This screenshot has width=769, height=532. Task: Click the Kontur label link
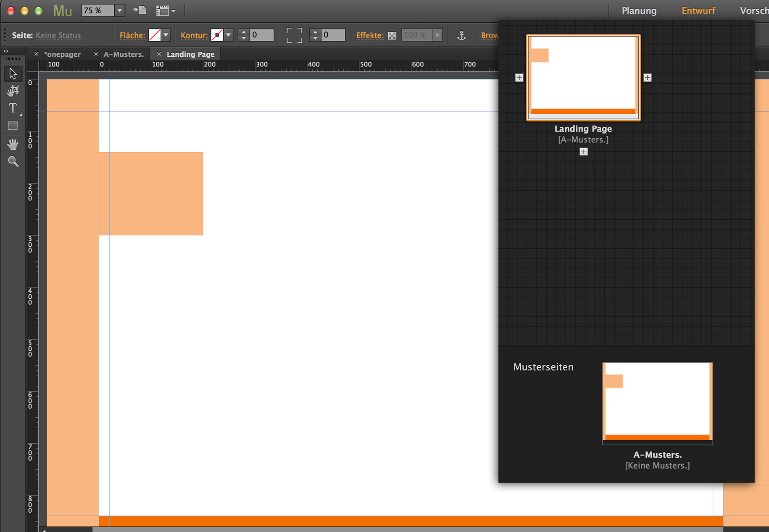coord(194,36)
